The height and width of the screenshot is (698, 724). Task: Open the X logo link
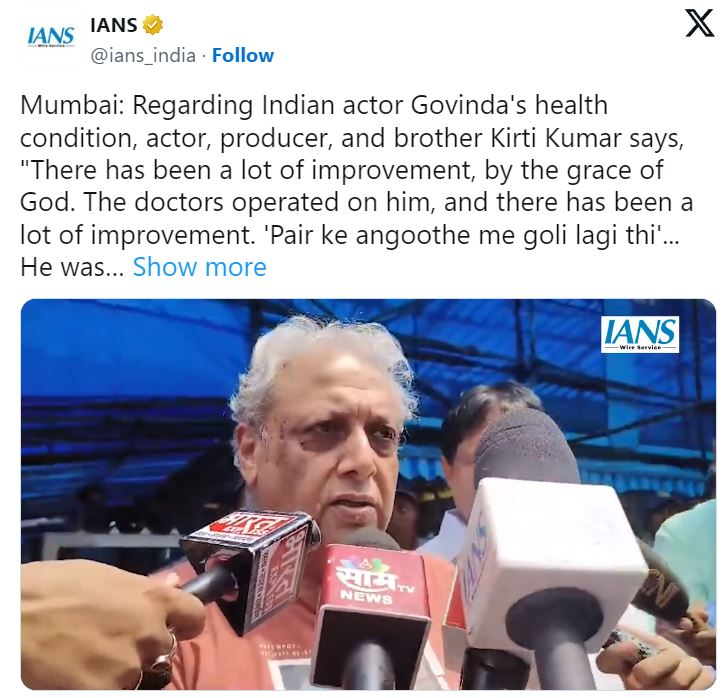(x=699, y=25)
